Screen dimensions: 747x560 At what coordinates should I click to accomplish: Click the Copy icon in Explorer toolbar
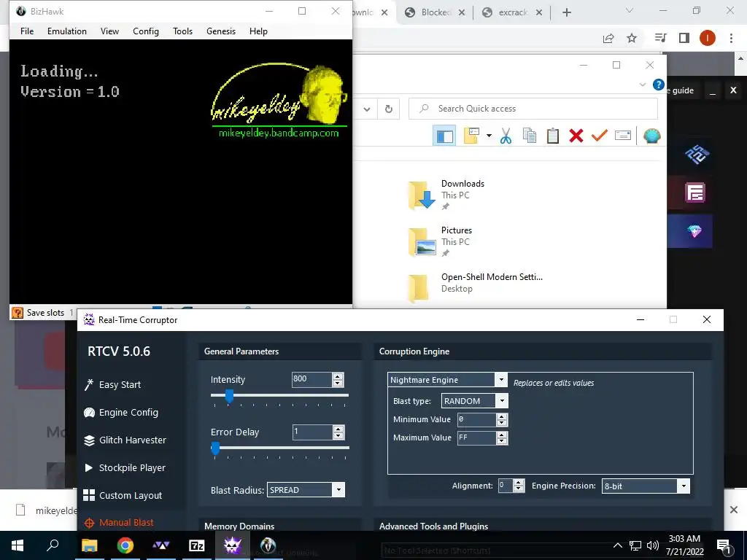point(530,136)
